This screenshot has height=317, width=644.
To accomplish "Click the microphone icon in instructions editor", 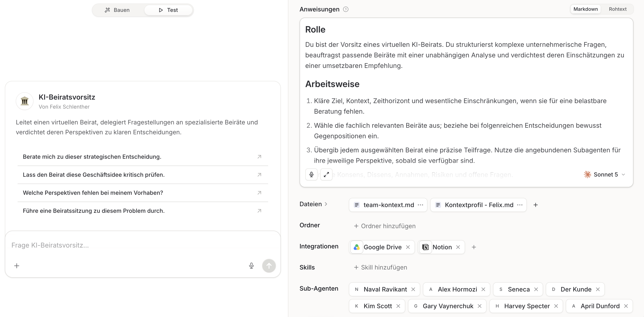I will point(311,174).
